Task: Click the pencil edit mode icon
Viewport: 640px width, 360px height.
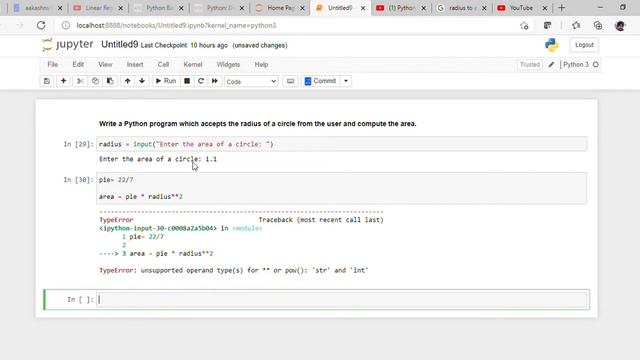Action: [x=551, y=64]
